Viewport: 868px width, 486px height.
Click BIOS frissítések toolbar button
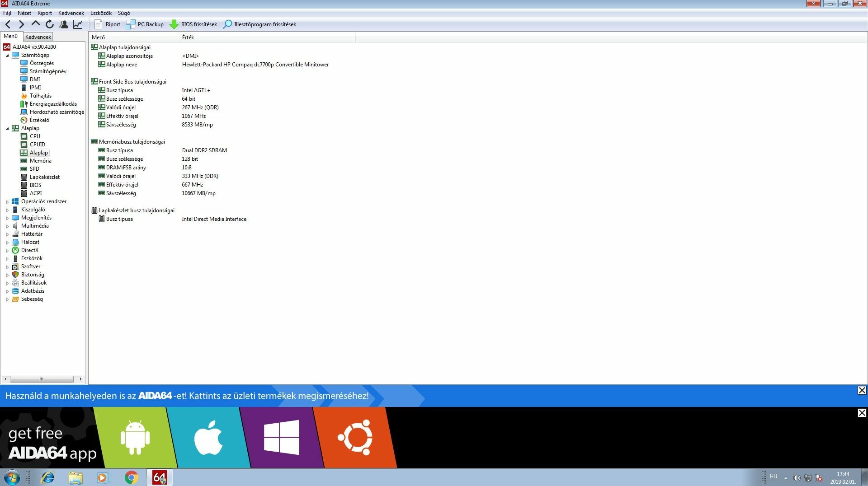(193, 24)
